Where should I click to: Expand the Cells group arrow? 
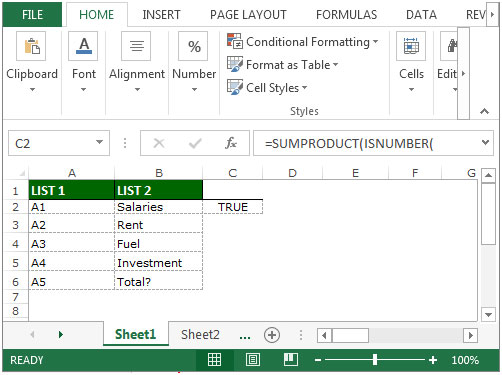click(x=411, y=89)
